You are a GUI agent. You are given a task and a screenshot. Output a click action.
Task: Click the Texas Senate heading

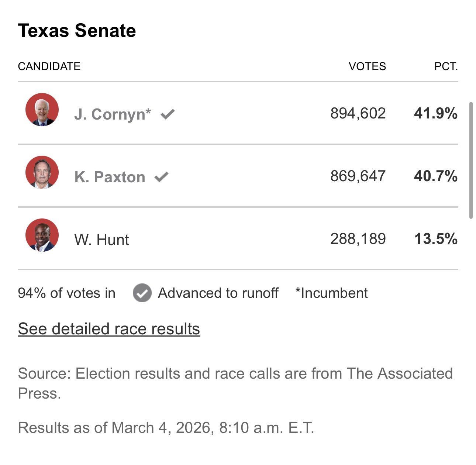point(77,31)
